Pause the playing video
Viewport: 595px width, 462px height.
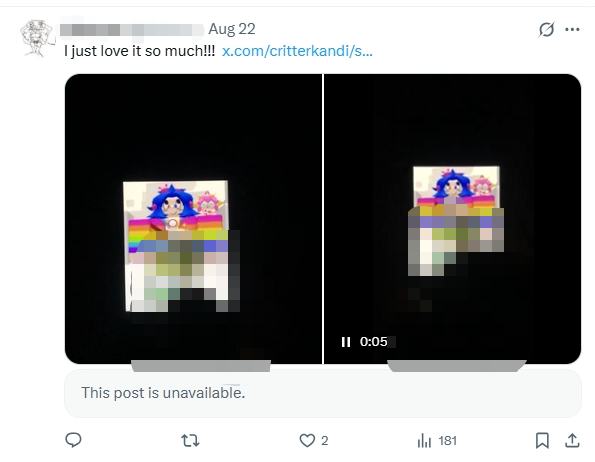point(346,342)
